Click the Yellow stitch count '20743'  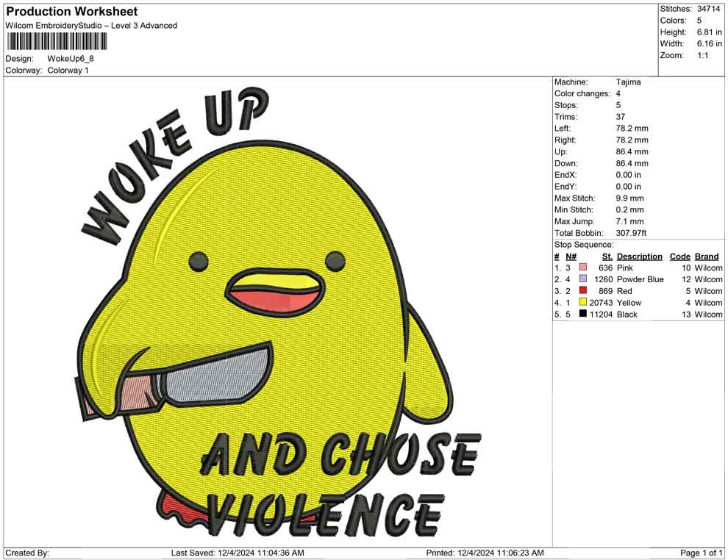coord(601,303)
